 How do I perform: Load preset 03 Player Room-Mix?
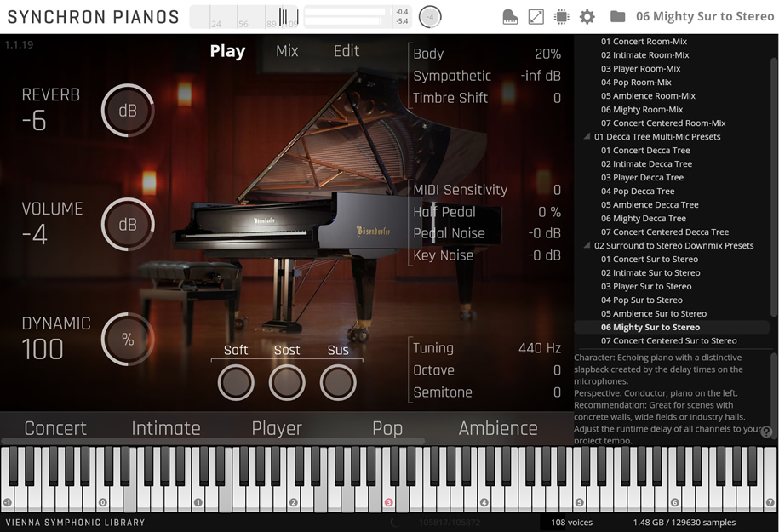pos(641,69)
